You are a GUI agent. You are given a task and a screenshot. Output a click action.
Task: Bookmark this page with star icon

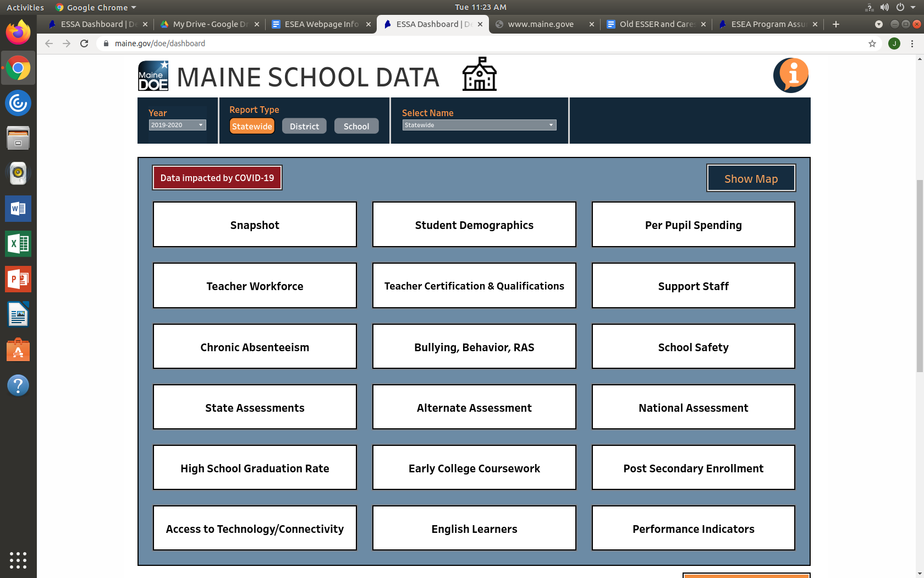point(872,43)
